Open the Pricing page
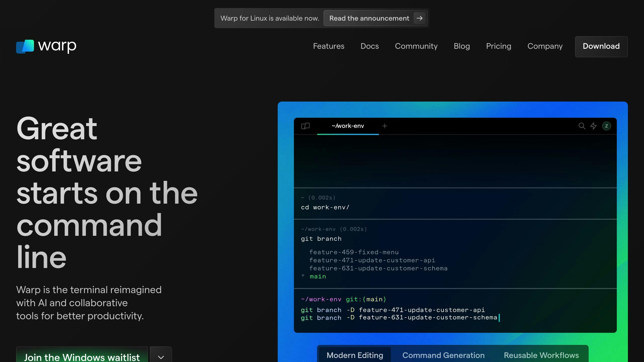Image resolution: width=644 pixels, height=362 pixels. pos(498,46)
